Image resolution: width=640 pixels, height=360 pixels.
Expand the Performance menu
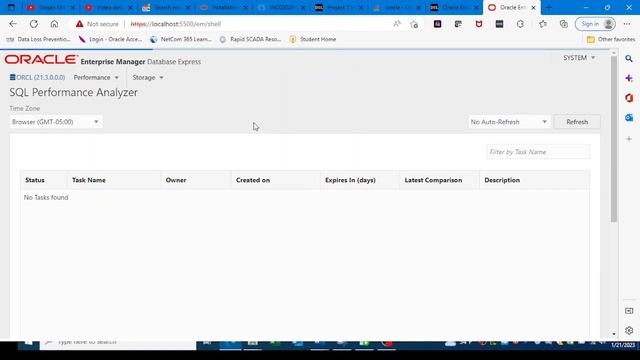tap(96, 78)
